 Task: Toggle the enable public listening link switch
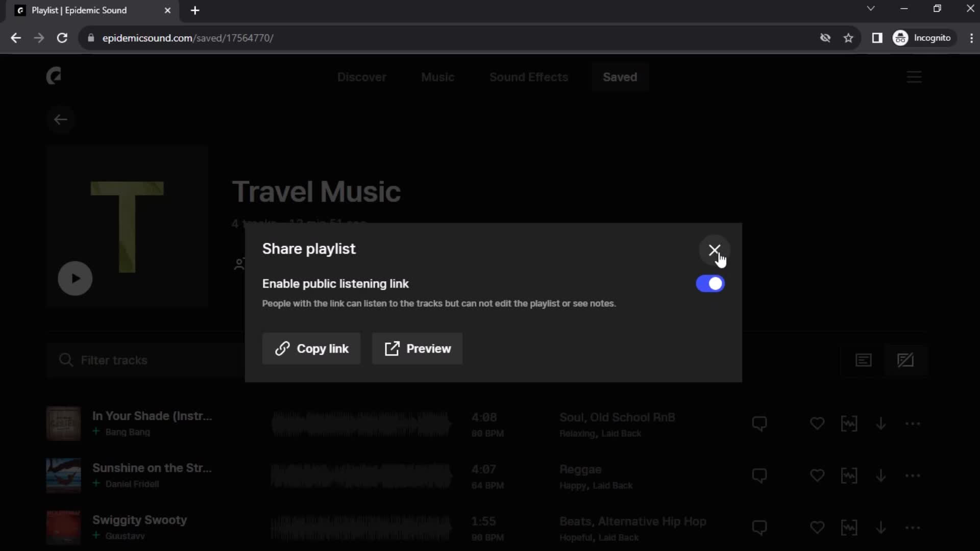710,283
